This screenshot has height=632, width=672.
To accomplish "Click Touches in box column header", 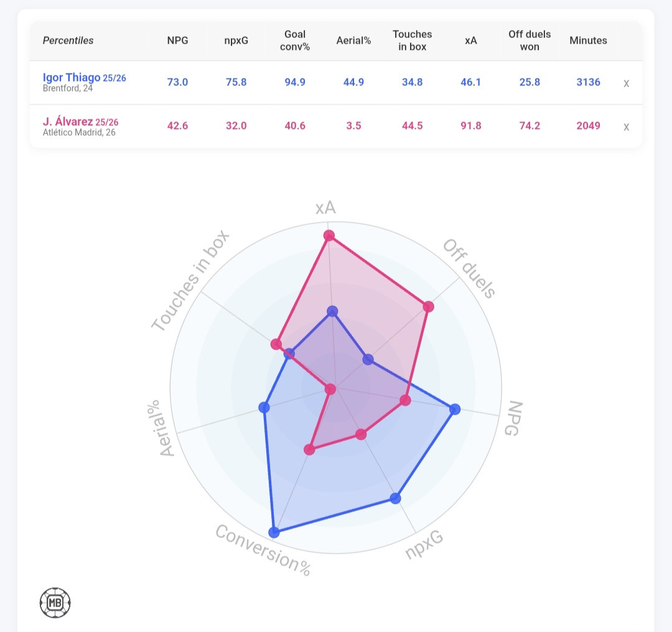I will coord(413,40).
